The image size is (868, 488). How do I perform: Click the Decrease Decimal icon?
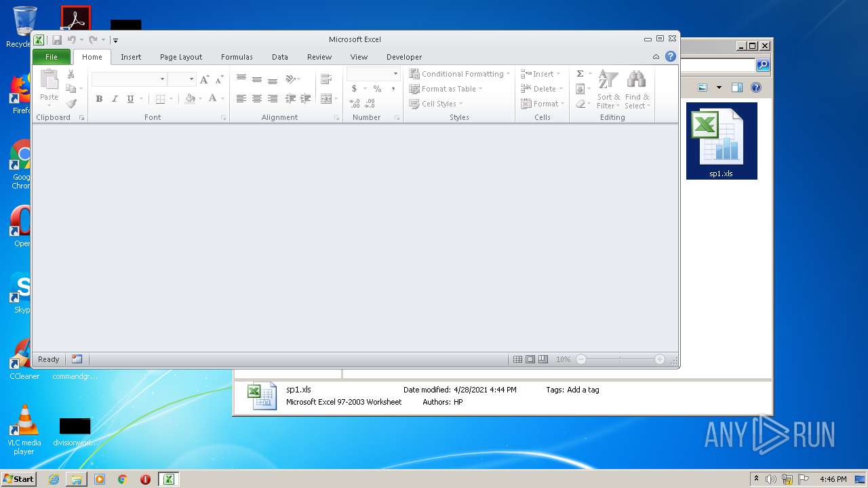(370, 104)
